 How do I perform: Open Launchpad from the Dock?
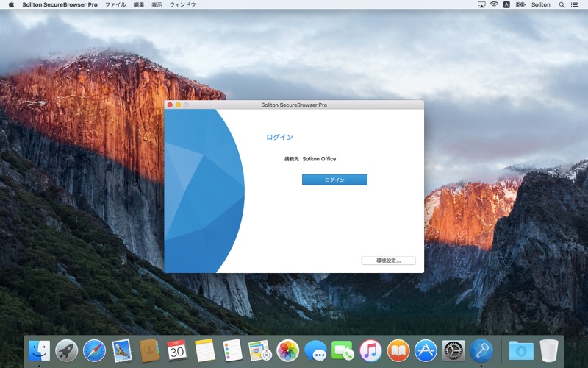(67, 351)
